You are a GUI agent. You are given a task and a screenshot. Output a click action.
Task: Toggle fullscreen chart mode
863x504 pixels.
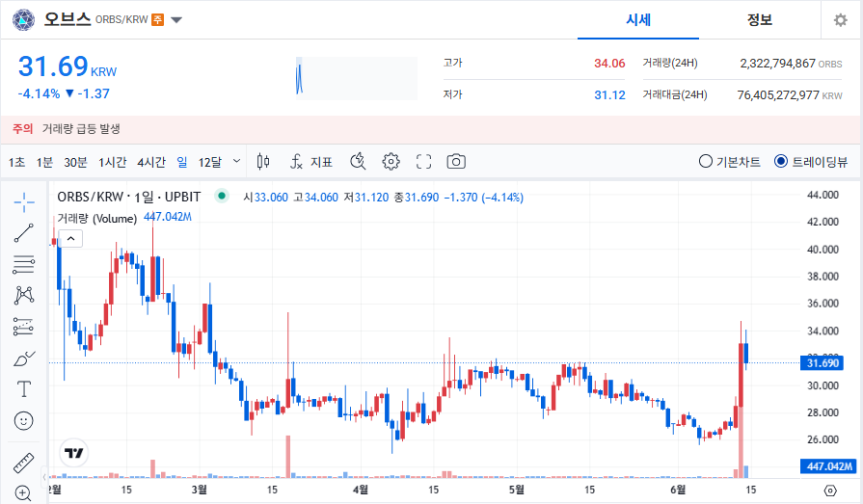click(x=423, y=162)
